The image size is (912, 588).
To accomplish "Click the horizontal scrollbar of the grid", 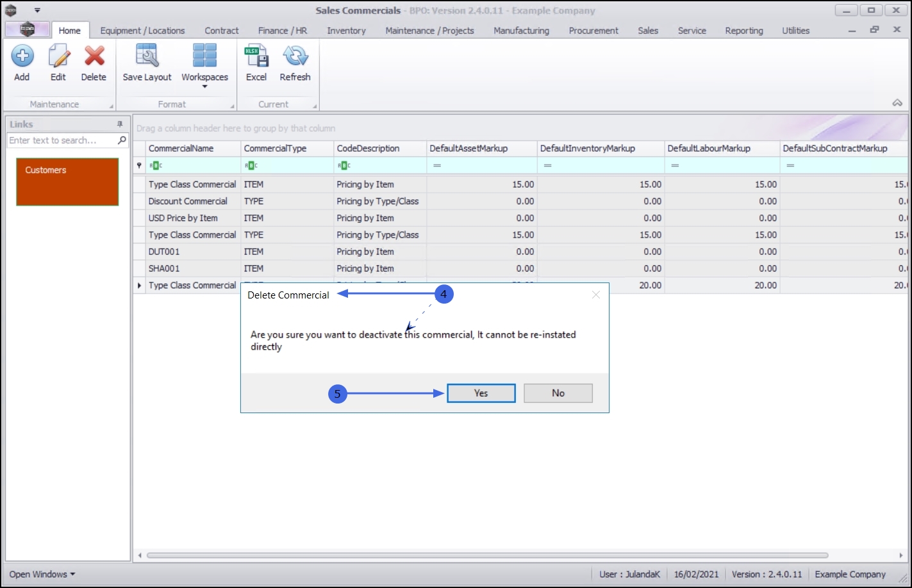I will [487, 555].
